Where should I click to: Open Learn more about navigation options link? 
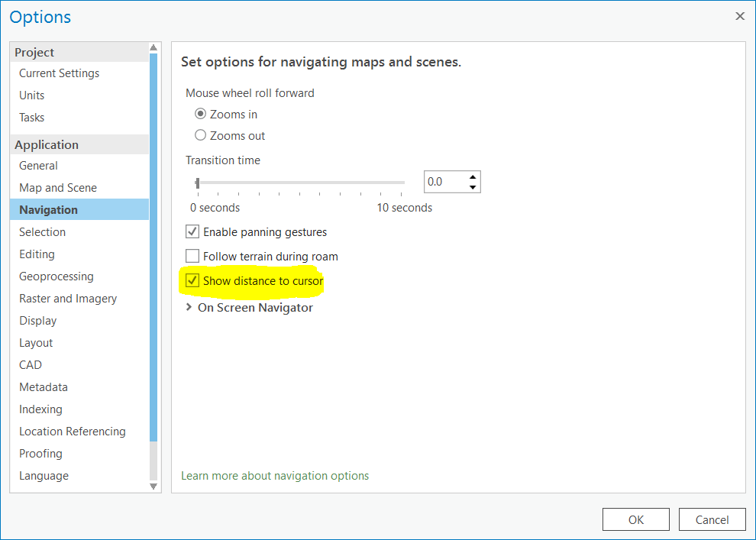click(x=275, y=476)
